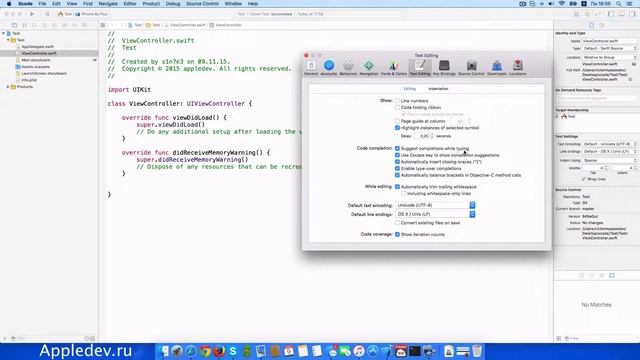Collapse the top-level Test project in navigator
The image size is (640, 360).
pos(4,33)
